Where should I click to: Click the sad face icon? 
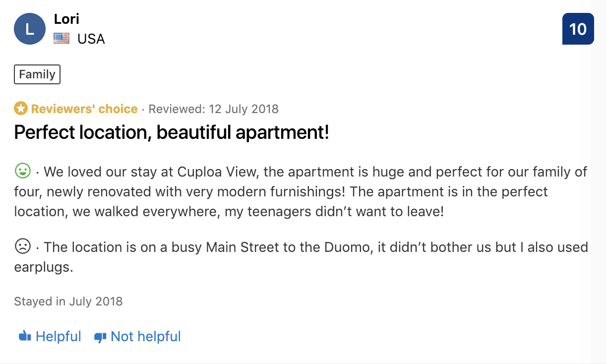[x=23, y=246]
